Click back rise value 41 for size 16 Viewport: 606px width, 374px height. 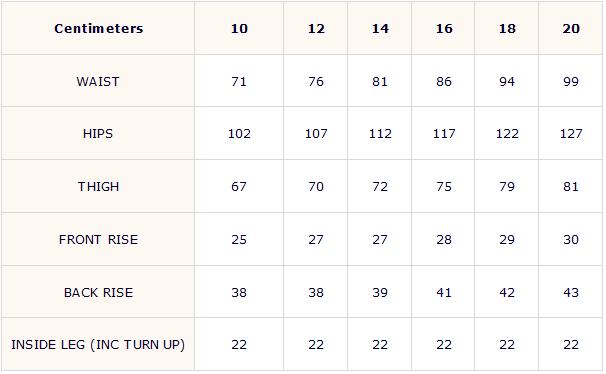tap(444, 292)
